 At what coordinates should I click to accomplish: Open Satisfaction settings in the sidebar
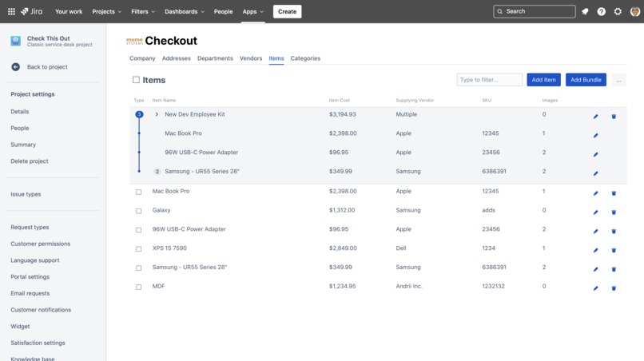coord(38,343)
